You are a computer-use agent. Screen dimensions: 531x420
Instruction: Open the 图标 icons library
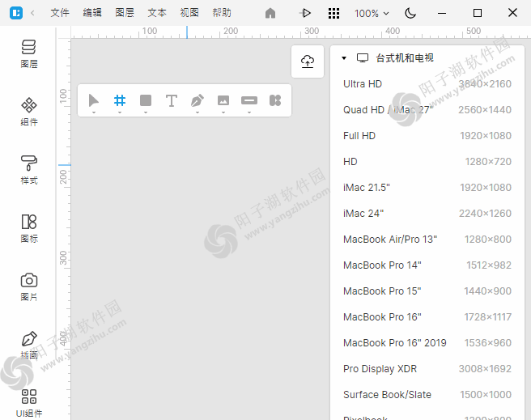(29, 228)
